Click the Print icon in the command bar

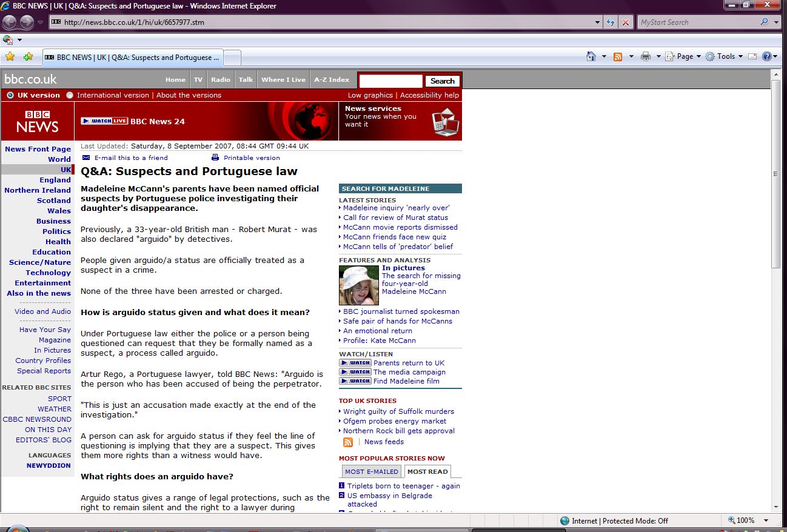click(646, 56)
